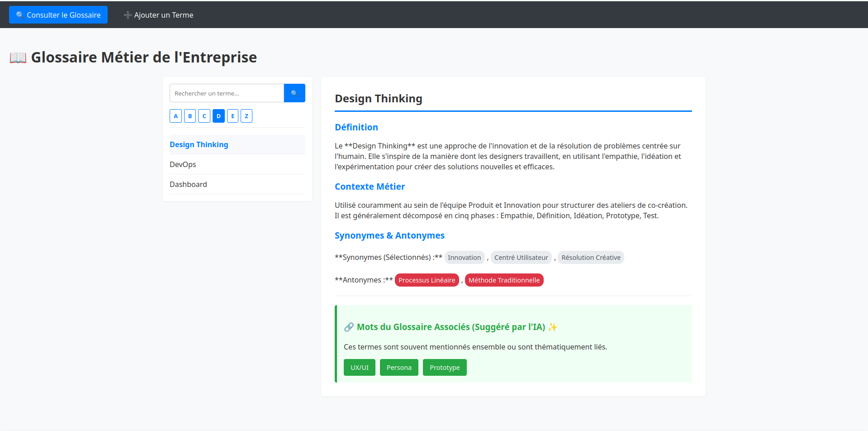Viewport: 868px width, 431px height.
Task: Click the search term input field
Action: [x=227, y=93]
